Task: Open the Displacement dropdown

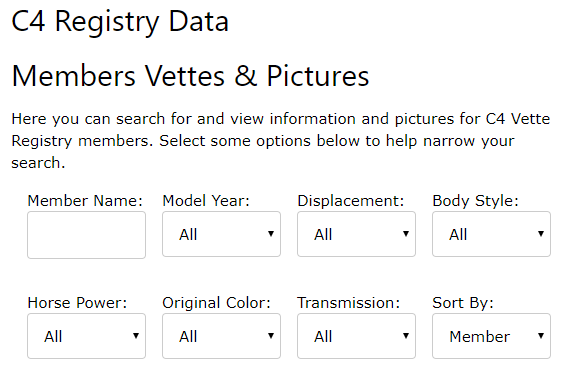Action: (356, 234)
